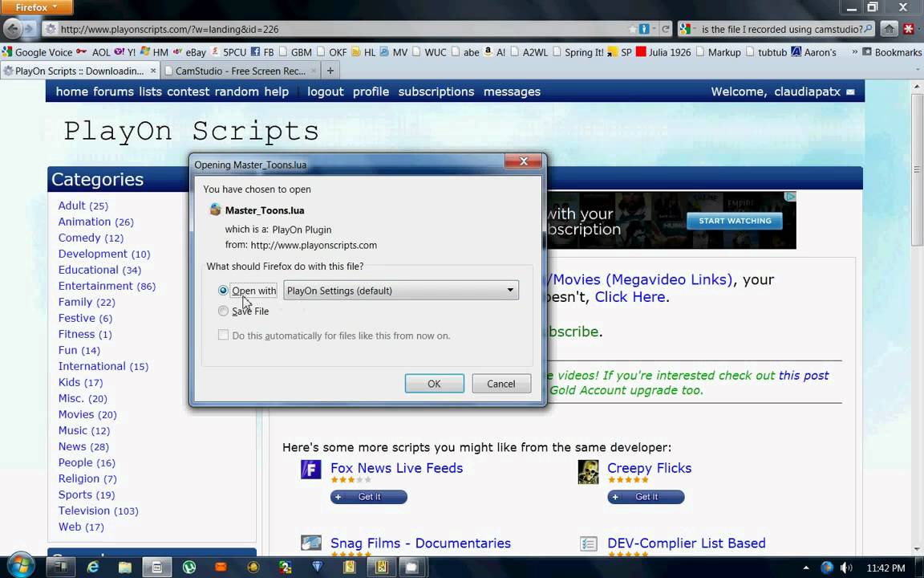
Task: Open the Firefox application menu button
Action: tap(37, 7)
